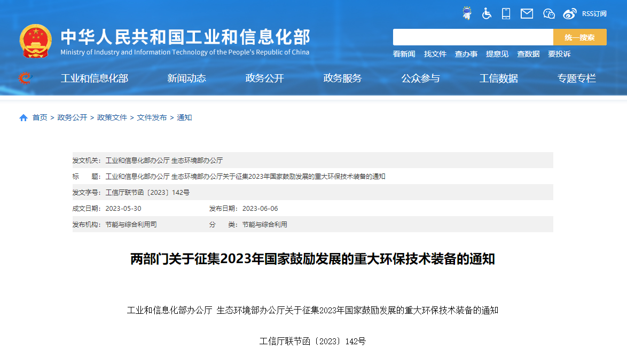Click the 要投诉 quick link
Screen dimensions: 627x364
[x=559, y=54]
